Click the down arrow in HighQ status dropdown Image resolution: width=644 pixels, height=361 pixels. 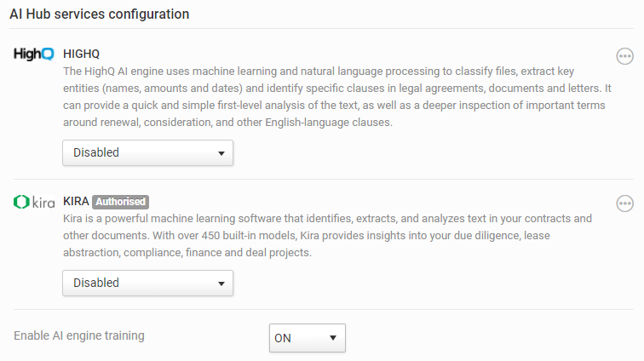(221, 153)
